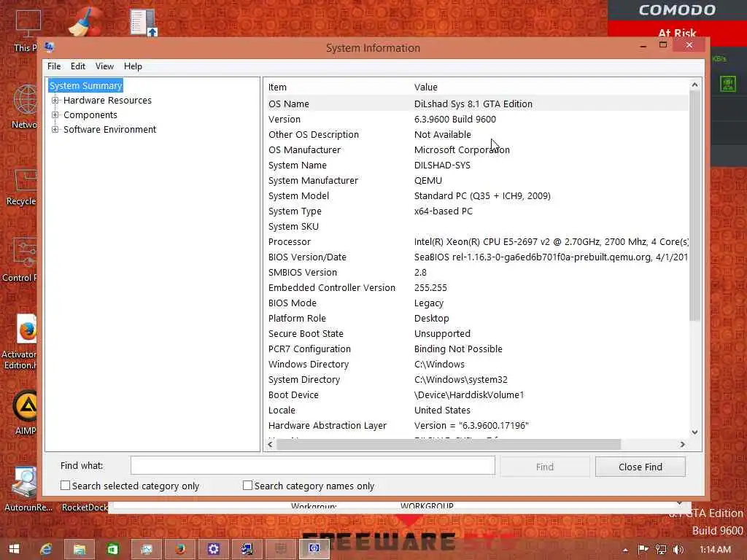
Task: Click the green Comodo widget icon
Action: coord(727,84)
